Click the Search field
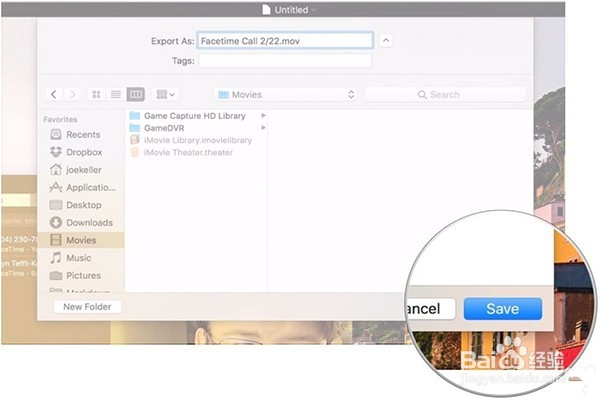The image size is (600, 400). pos(445,95)
